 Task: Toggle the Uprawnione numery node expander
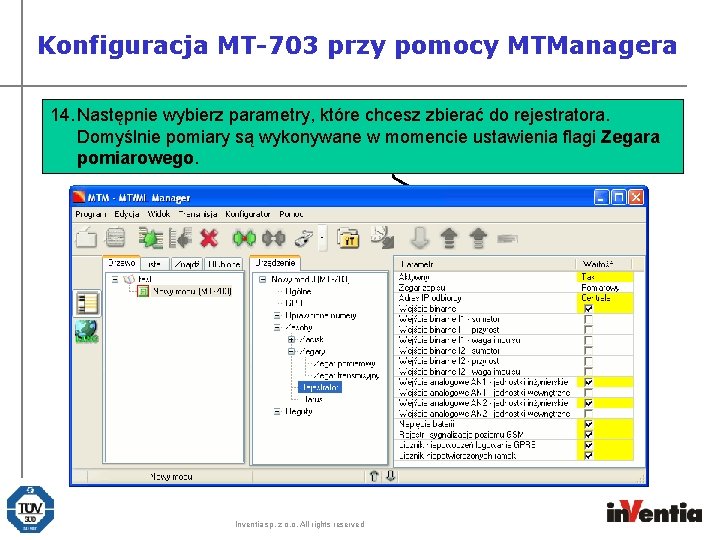(277, 315)
